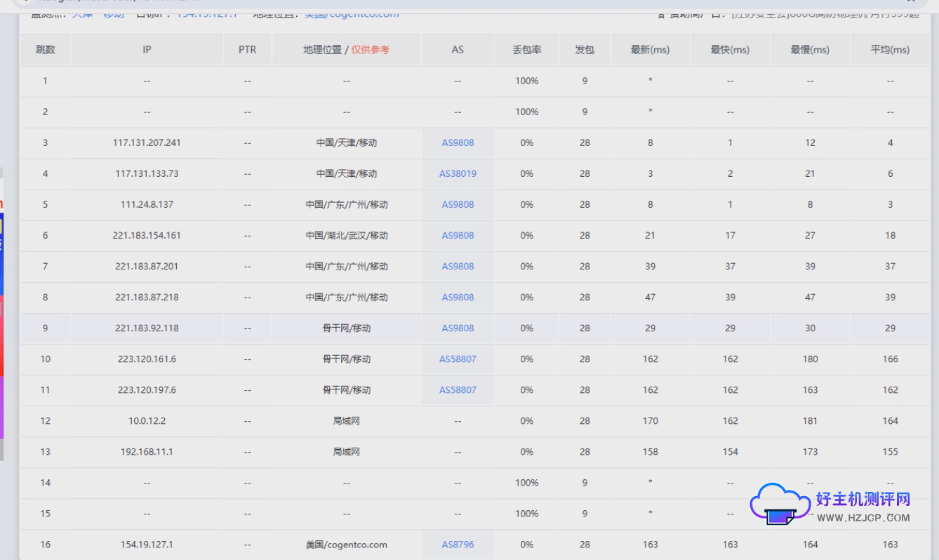This screenshot has height=560, width=939.
Task: Click the 丢包率 column header
Action: click(526, 49)
